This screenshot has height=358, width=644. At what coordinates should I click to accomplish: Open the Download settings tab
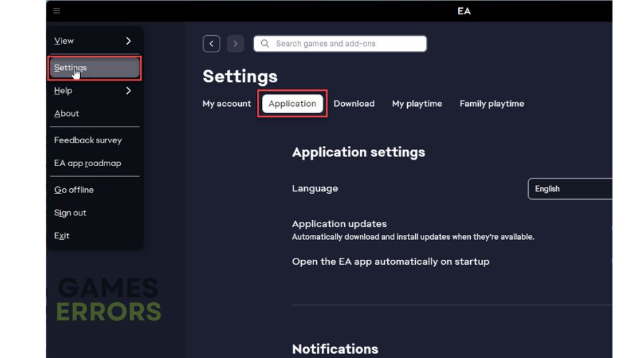pos(354,104)
